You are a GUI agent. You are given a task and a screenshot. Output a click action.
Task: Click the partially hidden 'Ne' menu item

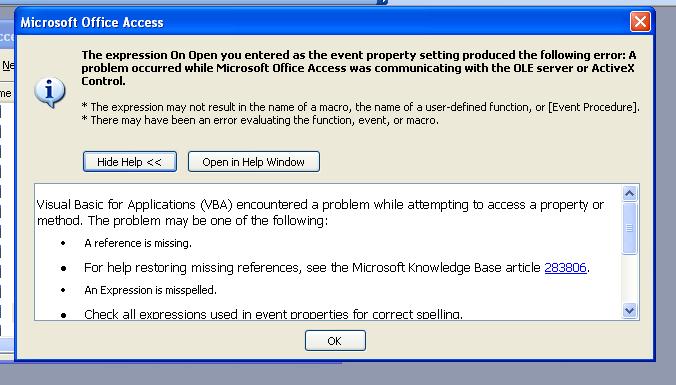click(x=8, y=65)
